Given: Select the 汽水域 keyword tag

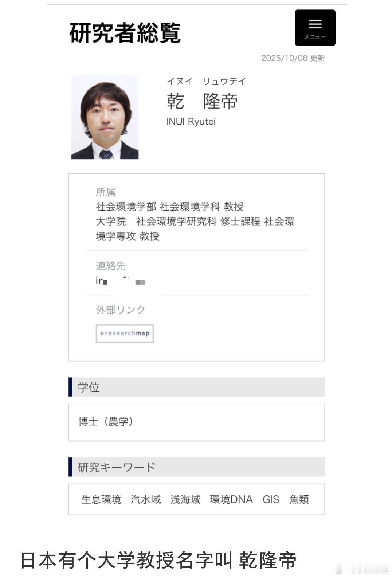Looking at the screenshot, I should (146, 500).
